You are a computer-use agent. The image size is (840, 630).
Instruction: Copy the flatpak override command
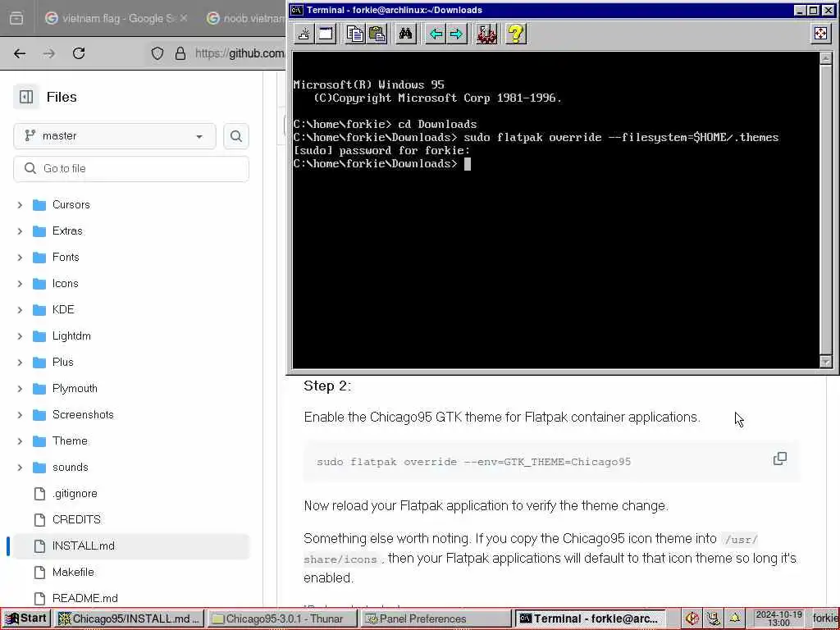[780, 459]
